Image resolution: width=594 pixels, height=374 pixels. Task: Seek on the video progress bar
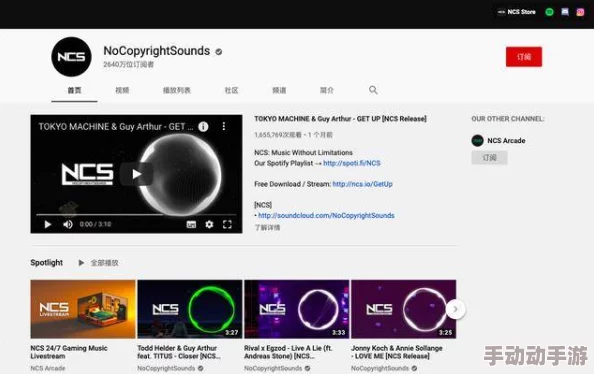point(136,214)
